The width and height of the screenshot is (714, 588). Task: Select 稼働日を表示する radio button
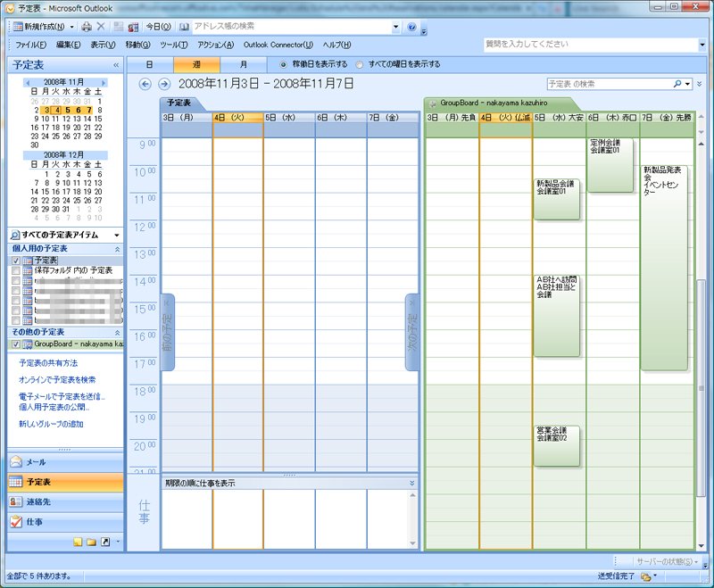click(x=283, y=64)
